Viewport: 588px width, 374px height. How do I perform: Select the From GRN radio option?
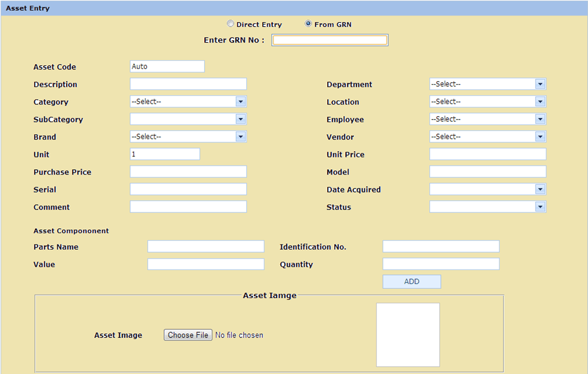[309, 24]
